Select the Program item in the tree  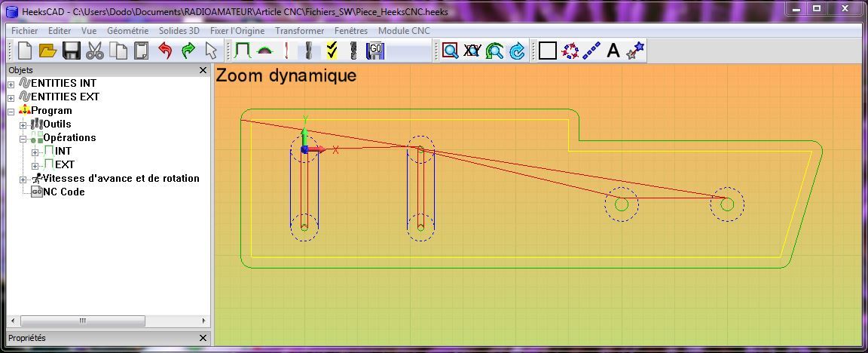coord(51,110)
